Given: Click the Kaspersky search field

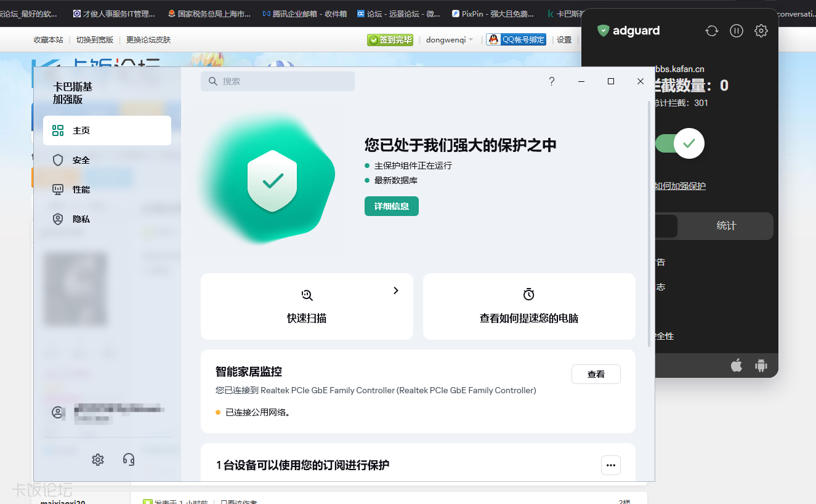Looking at the screenshot, I should click(x=277, y=81).
